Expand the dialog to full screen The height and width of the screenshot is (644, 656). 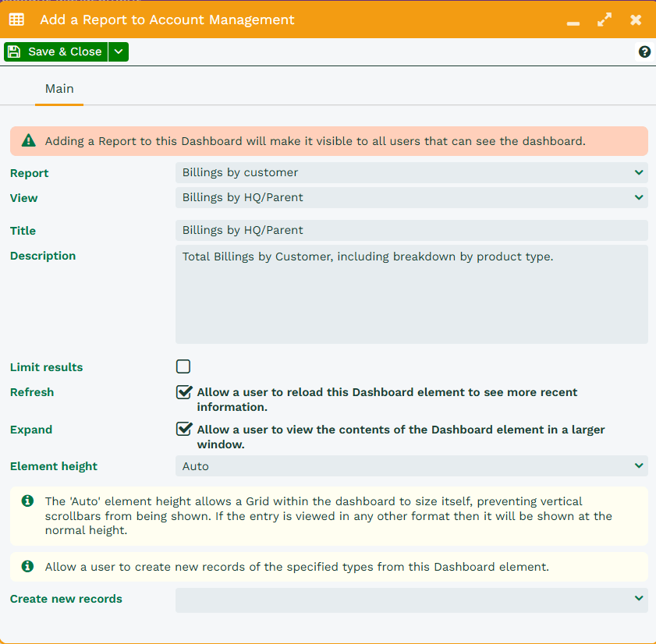click(x=605, y=19)
